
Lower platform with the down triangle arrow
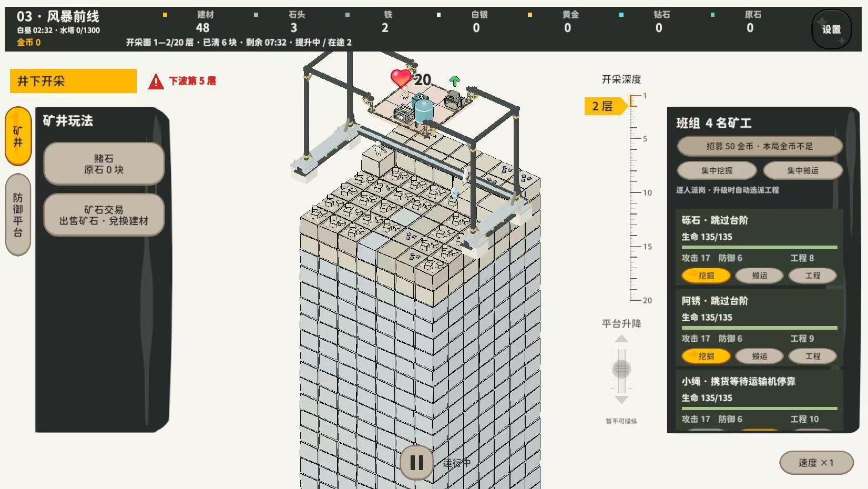(x=621, y=400)
